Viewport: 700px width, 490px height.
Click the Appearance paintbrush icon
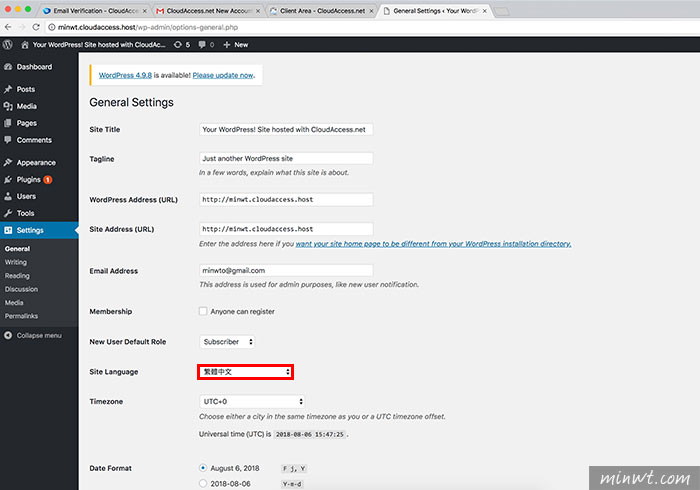[x=8, y=162]
